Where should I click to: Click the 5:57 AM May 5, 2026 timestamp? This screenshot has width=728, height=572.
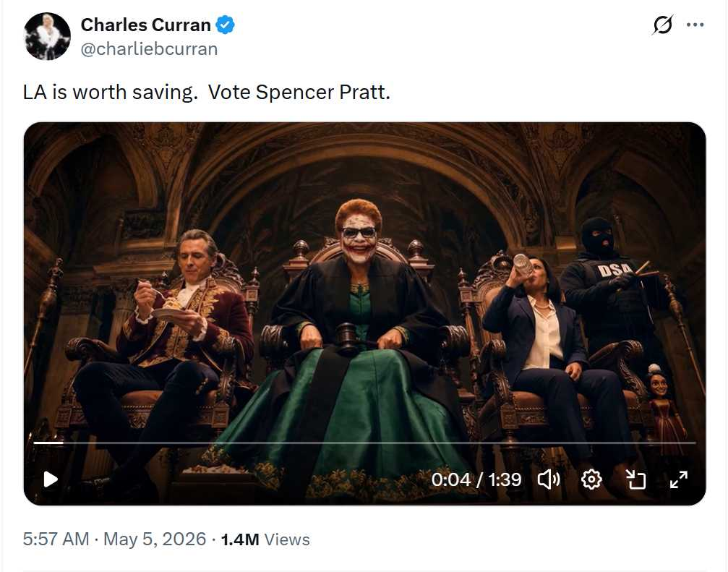(114, 539)
